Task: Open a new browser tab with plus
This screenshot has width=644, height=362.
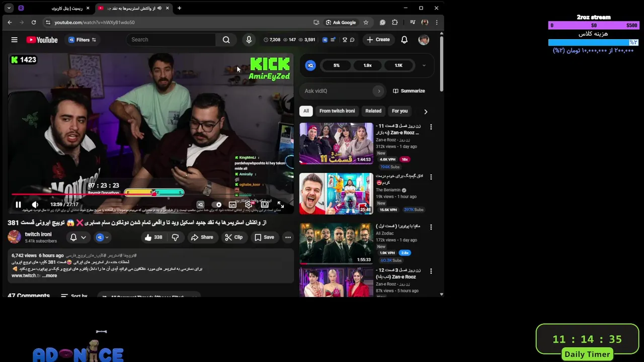Action: 179,8
